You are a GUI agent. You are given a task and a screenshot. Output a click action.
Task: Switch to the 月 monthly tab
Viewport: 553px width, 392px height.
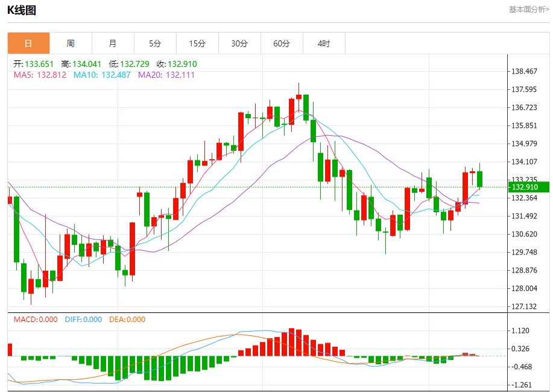click(x=113, y=43)
